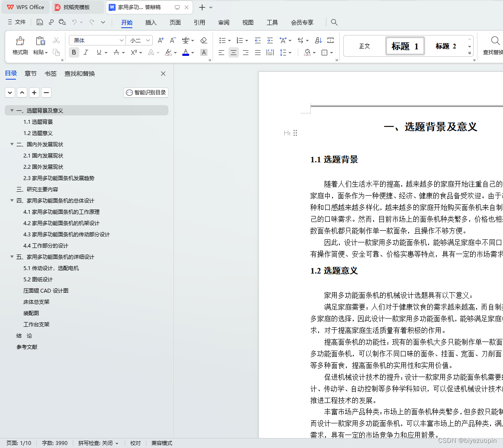This screenshot has width=503, height=448.
Task: Click the font color A swatch
Action: (x=185, y=53)
